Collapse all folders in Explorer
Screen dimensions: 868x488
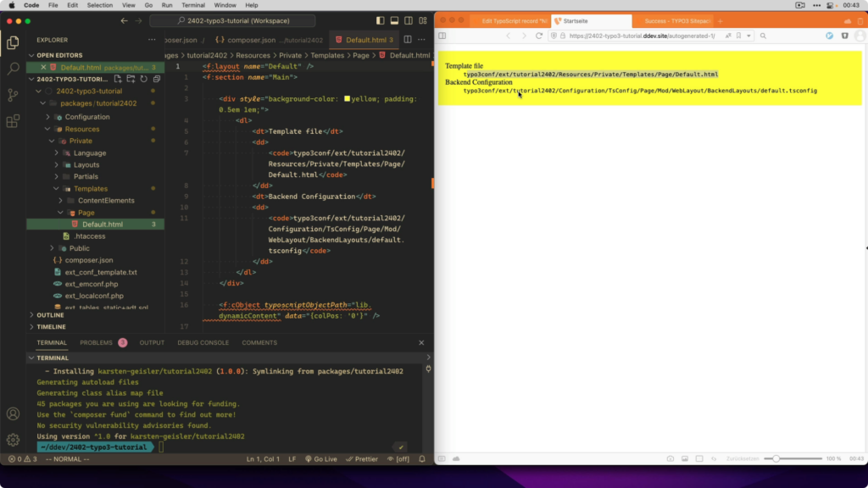[157, 79]
